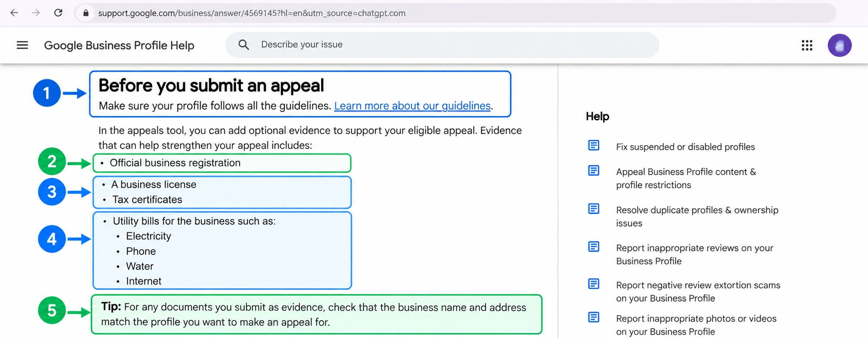Image resolution: width=868 pixels, height=338 pixels.
Task: Open the account profile avatar
Action: pyautogui.click(x=840, y=45)
